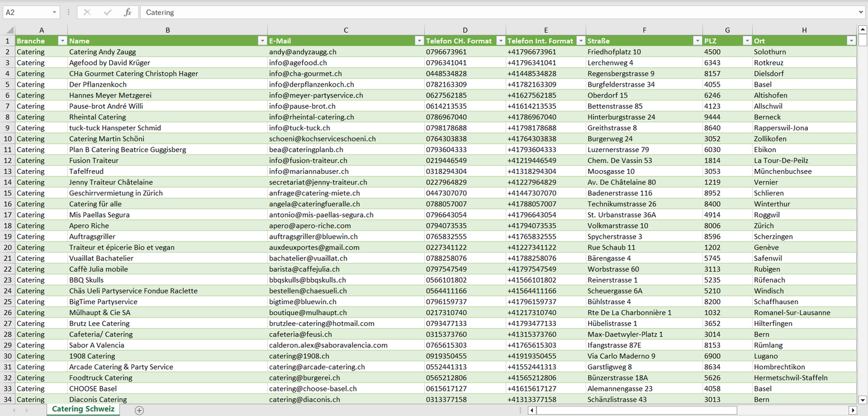Viewport: 868px width, 416px height.
Task: Click the vertical scrollbar down arrow
Action: click(x=863, y=399)
